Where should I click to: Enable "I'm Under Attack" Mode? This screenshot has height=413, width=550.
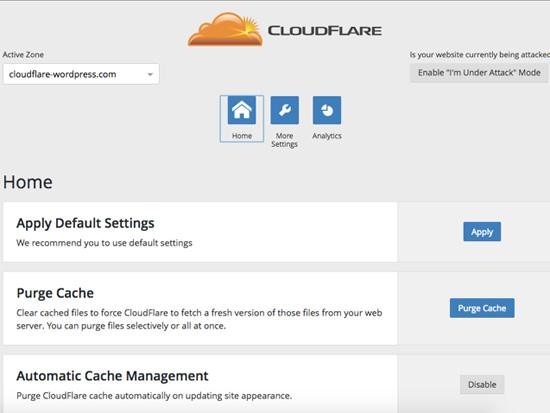point(479,73)
